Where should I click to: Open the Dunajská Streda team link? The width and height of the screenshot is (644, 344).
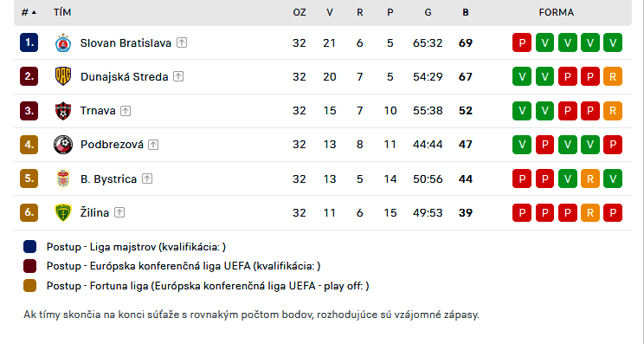124,77
